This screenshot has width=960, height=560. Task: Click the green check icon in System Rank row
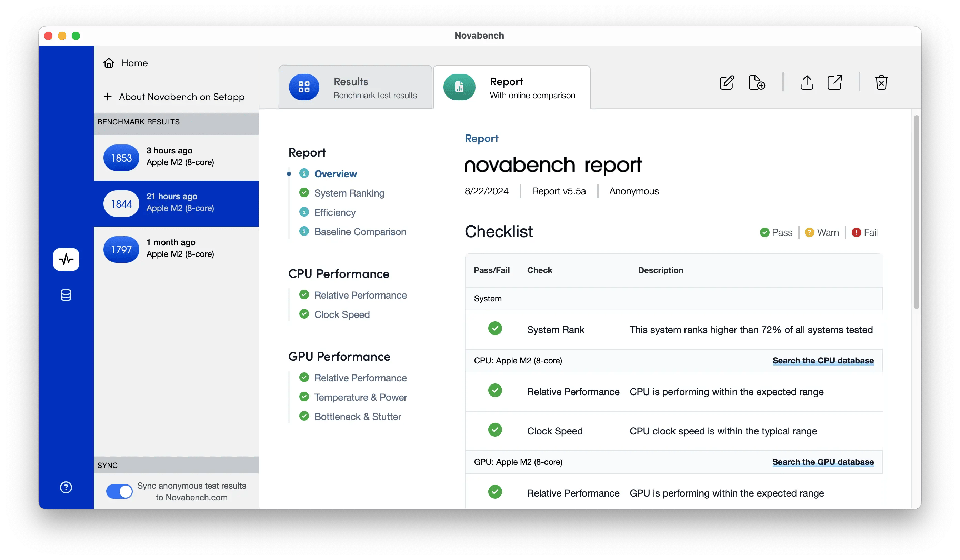tap(495, 328)
